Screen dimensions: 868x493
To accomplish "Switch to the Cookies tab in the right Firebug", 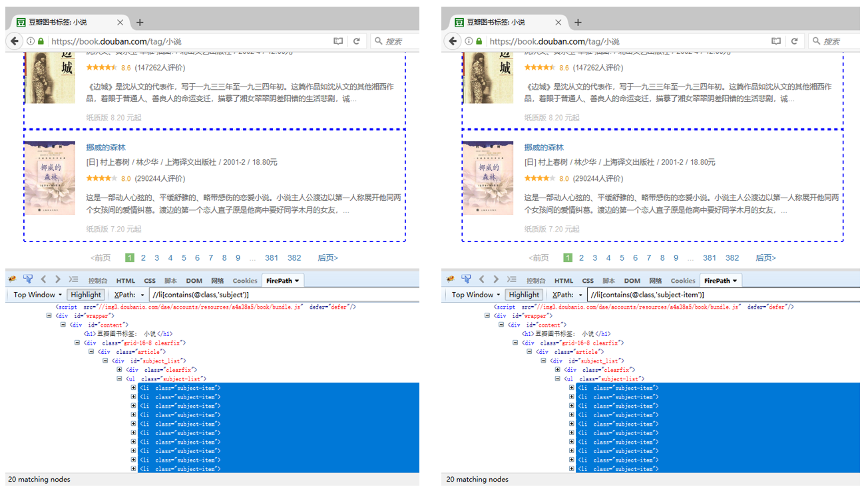I will [683, 281].
